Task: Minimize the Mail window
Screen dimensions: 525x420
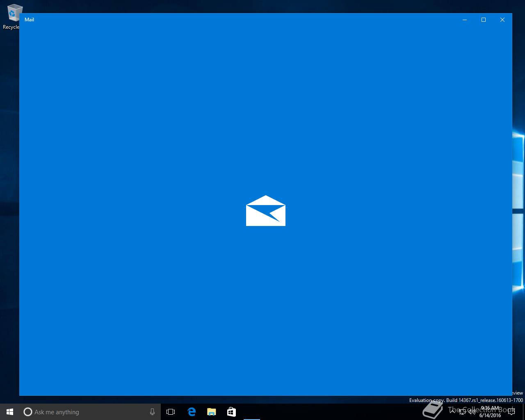Action: (x=465, y=20)
